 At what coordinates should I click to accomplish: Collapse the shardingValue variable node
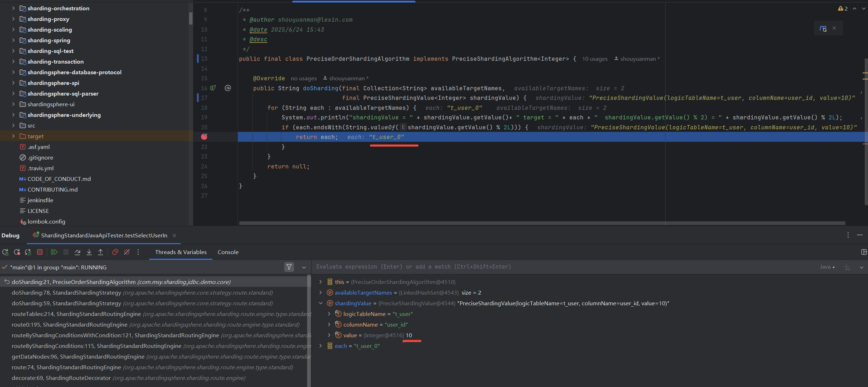321,303
